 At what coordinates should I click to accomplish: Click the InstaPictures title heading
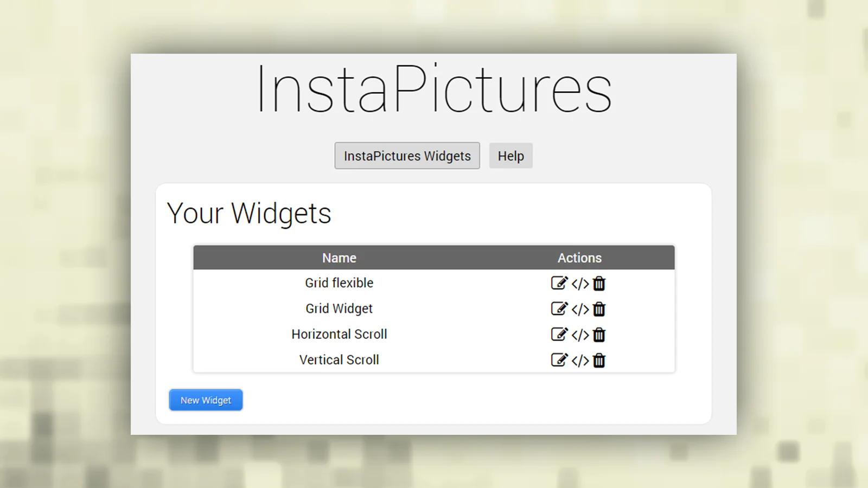(434, 89)
